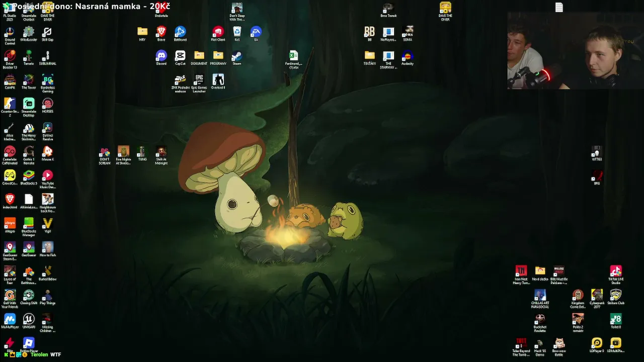Select the Gothic 1 Remake icon

point(29,156)
